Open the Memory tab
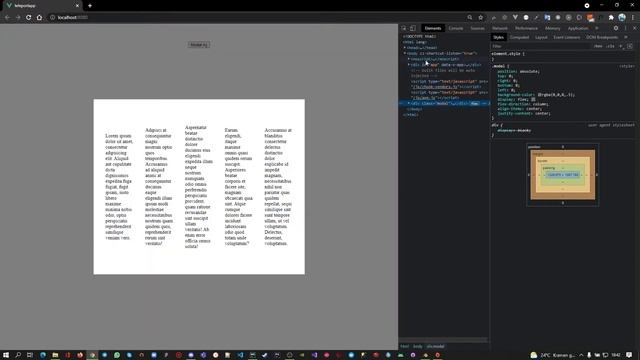This screenshot has width=640, height=360. 553,28
